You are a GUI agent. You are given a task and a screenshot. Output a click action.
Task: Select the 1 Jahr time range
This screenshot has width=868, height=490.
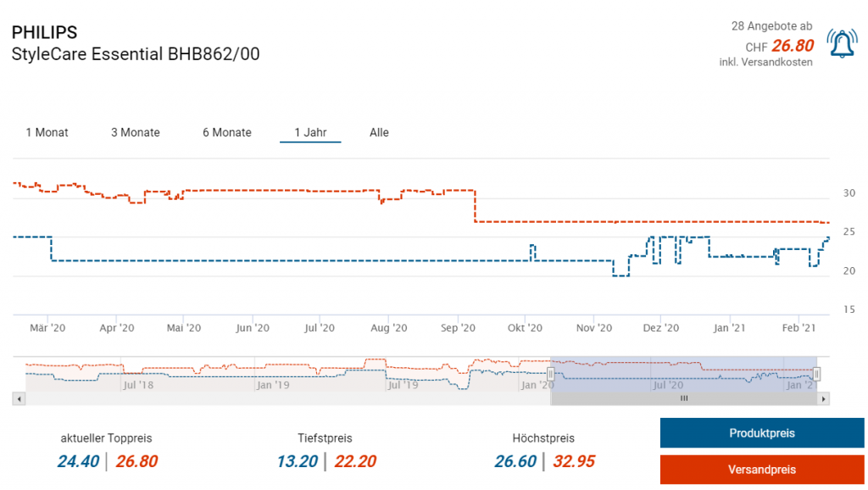click(310, 132)
